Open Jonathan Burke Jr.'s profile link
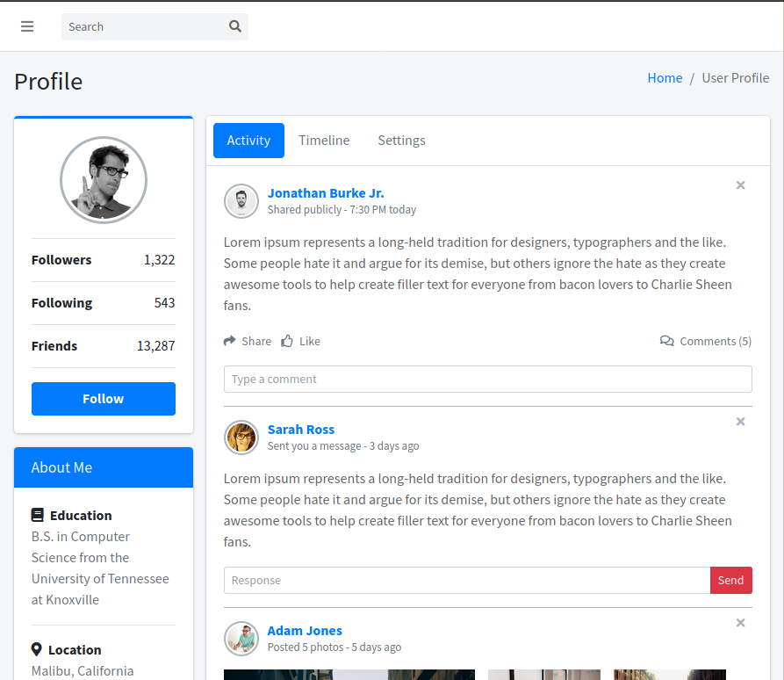Screen dimensions: 784x680 [326, 193]
